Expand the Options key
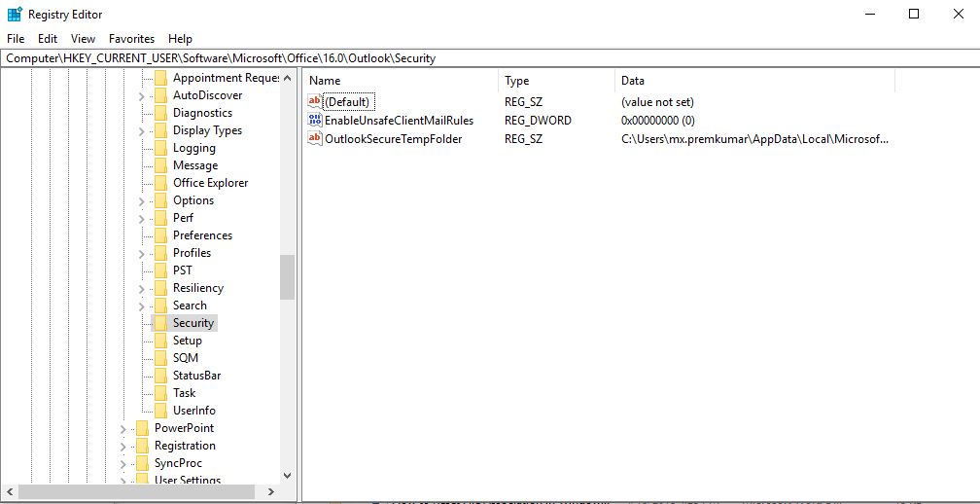Screen dimensions: 980x504 coord(141,201)
